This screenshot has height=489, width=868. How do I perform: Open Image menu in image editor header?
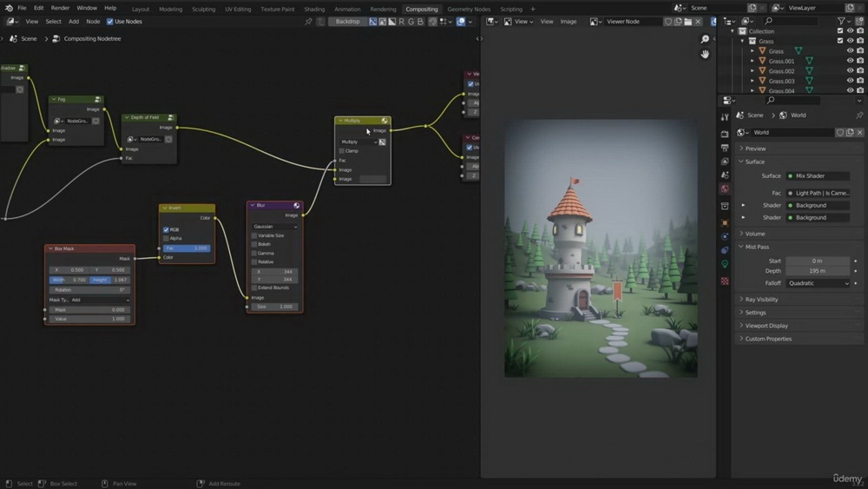click(x=569, y=22)
